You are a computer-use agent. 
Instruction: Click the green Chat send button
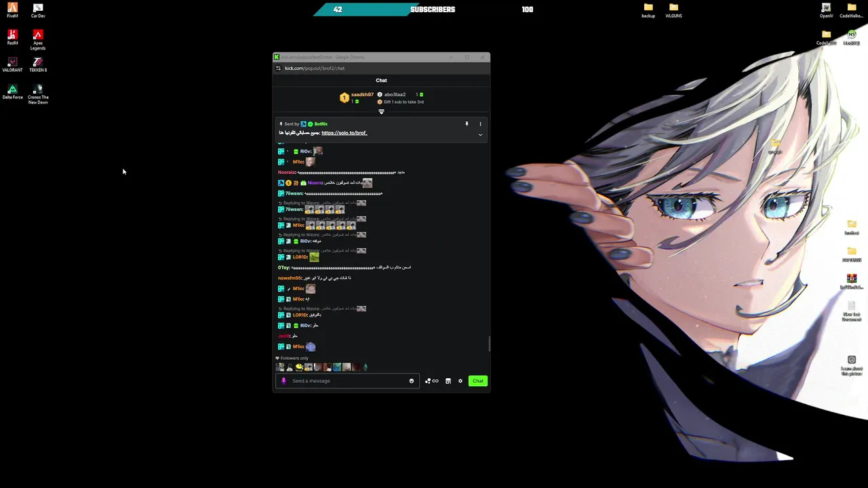click(x=478, y=381)
